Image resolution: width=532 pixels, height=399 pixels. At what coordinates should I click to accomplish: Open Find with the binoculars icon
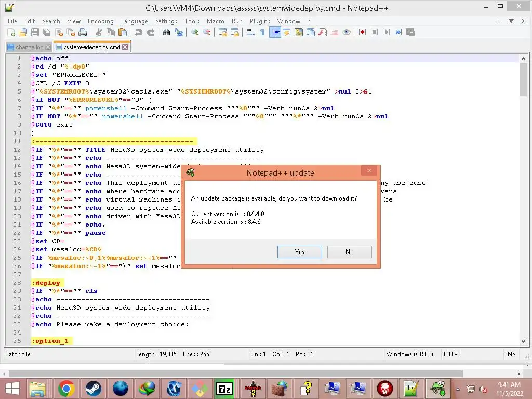point(166,32)
